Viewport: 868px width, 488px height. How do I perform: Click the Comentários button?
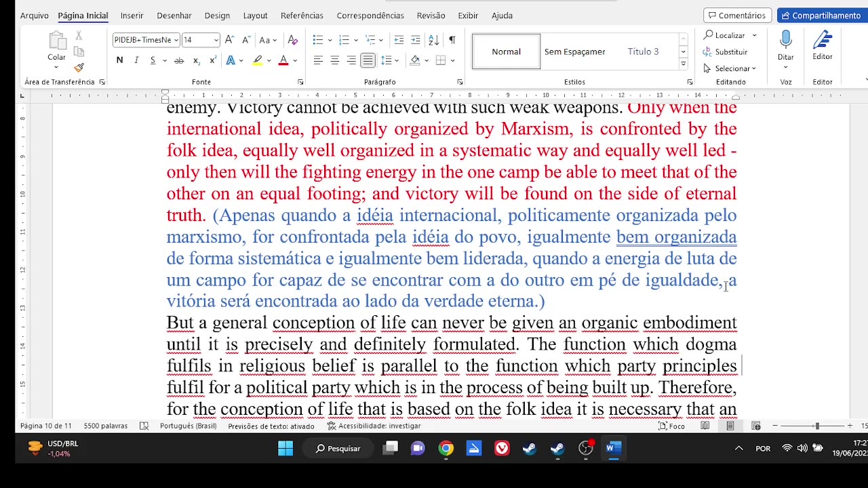737,15
